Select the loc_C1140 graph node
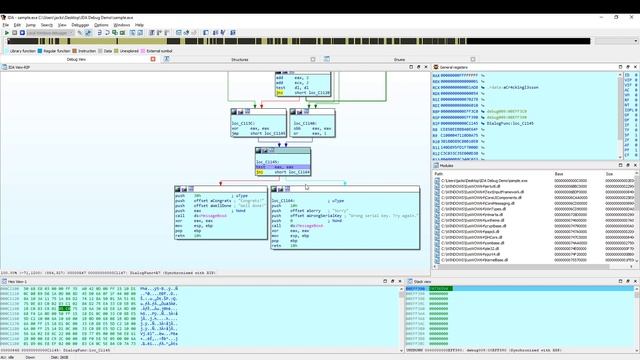Image resolution: width=640 pixels, height=360 pixels. [312, 123]
